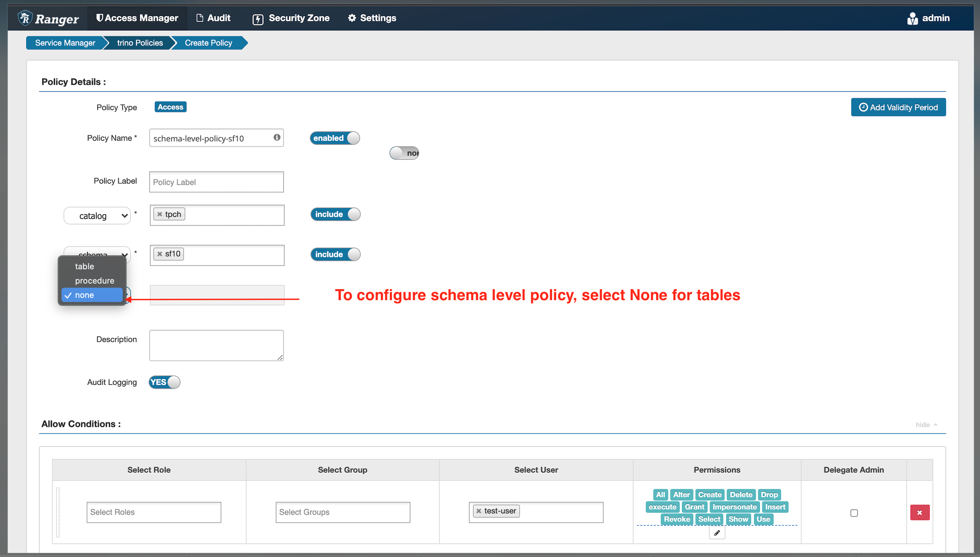Remove the sf10 schema tag
Screen dimensions: 980x557
tap(160, 254)
